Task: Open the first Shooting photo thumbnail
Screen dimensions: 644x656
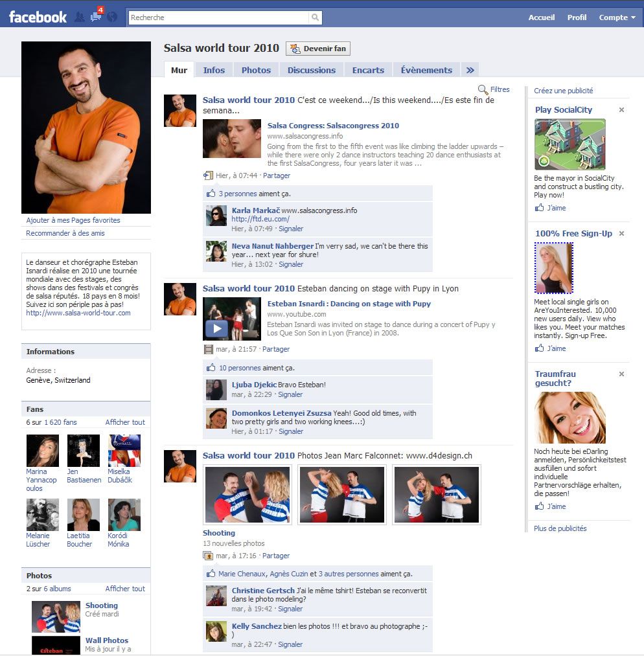Action: click(247, 495)
